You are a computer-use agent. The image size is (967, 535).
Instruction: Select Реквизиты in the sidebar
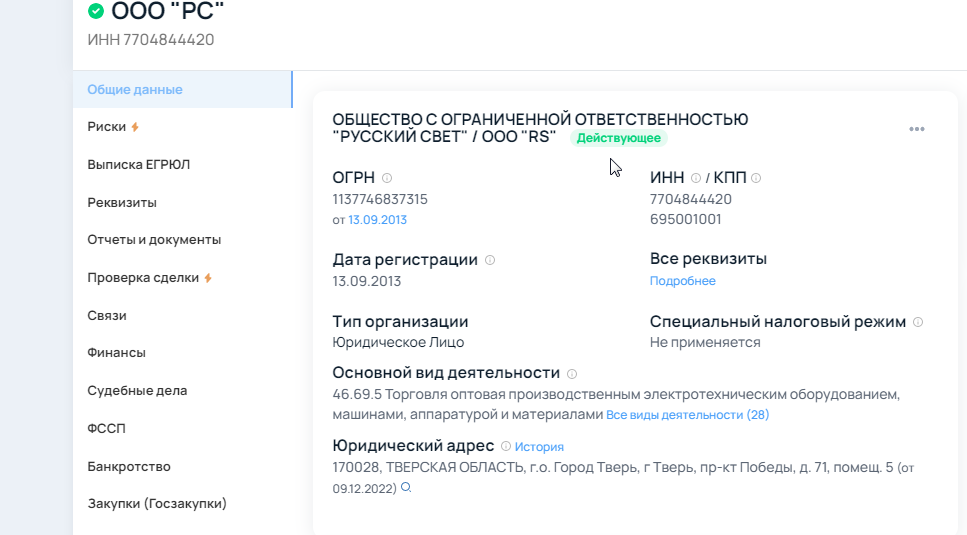pyautogui.click(x=122, y=203)
